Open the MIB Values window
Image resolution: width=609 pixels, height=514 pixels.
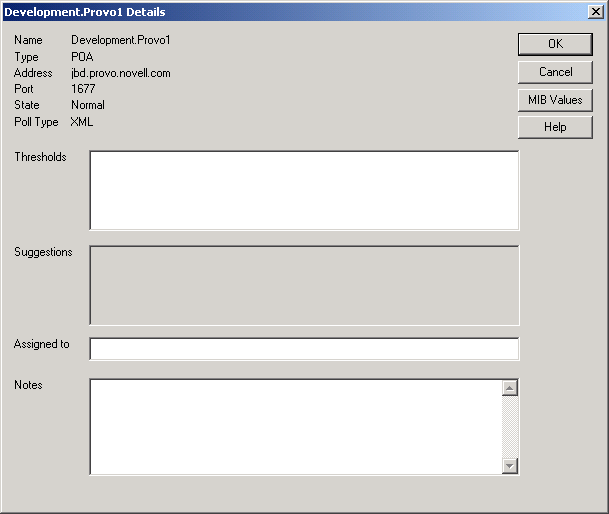tap(555, 100)
